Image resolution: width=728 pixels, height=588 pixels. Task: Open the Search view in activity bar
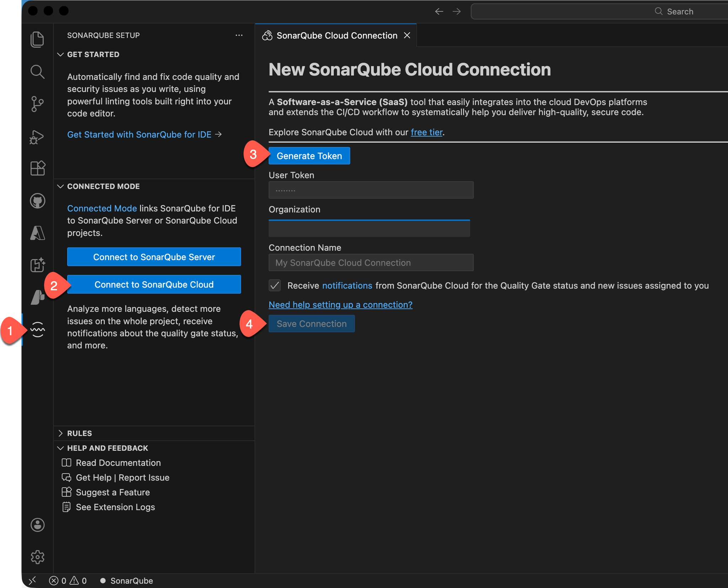tap(37, 71)
